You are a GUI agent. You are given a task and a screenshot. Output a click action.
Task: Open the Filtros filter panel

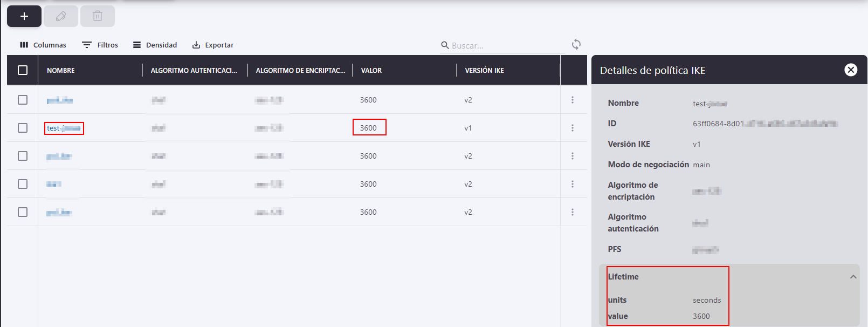click(100, 45)
